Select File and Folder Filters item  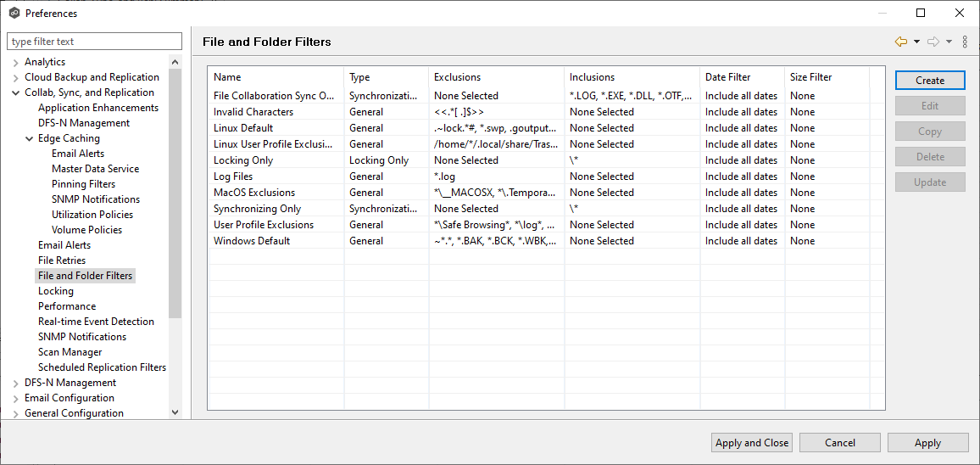86,276
